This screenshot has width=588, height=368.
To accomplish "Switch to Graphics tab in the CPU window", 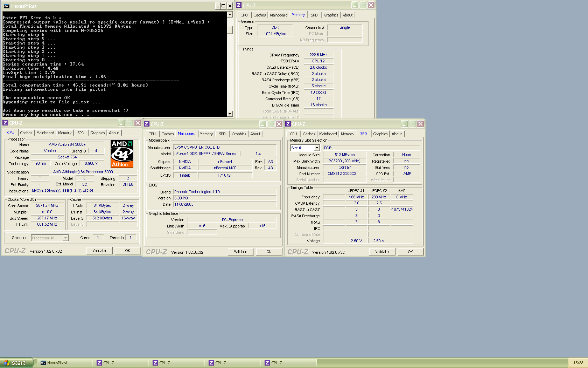I will pyautogui.click(x=98, y=133).
